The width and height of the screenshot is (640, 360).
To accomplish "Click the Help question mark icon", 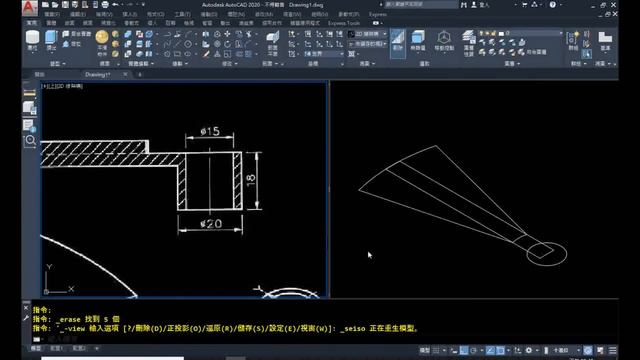I will coord(552,5).
